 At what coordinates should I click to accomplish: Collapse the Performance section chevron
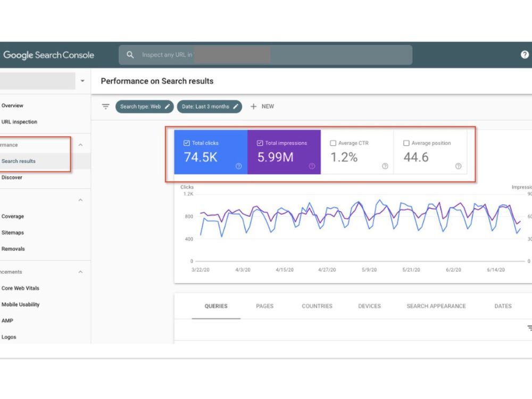pyautogui.click(x=80, y=145)
